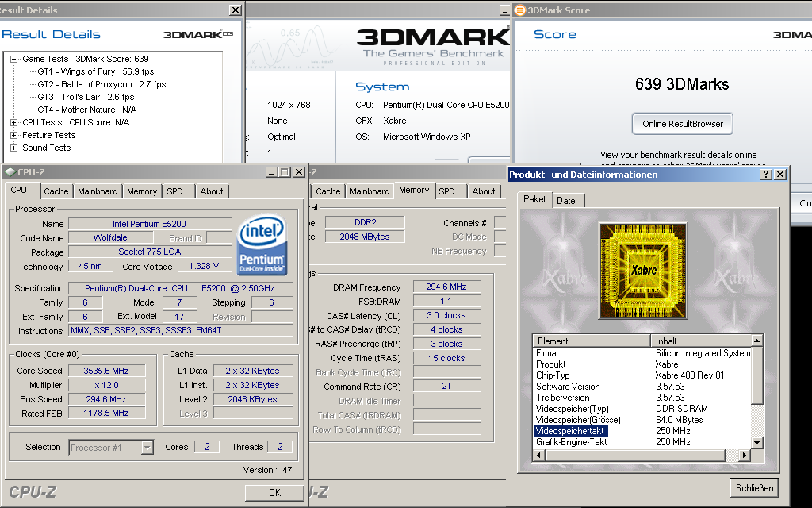Switch to Cache tab in second CPU-Z window
812x508 pixels.
point(327,191)
